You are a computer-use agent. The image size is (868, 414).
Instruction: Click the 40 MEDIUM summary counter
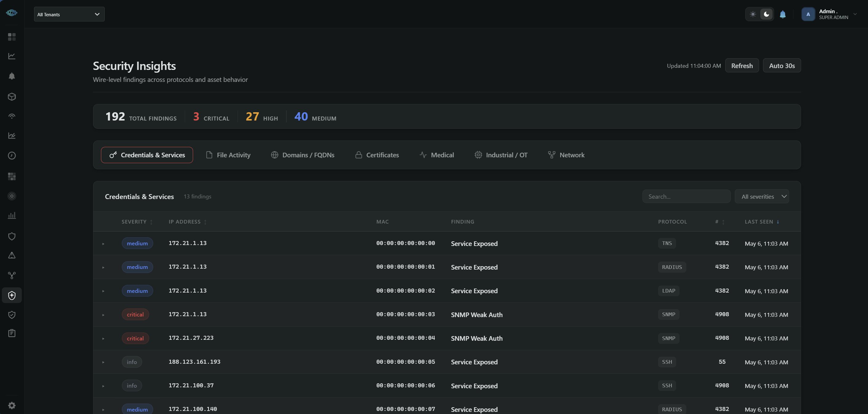315,117
